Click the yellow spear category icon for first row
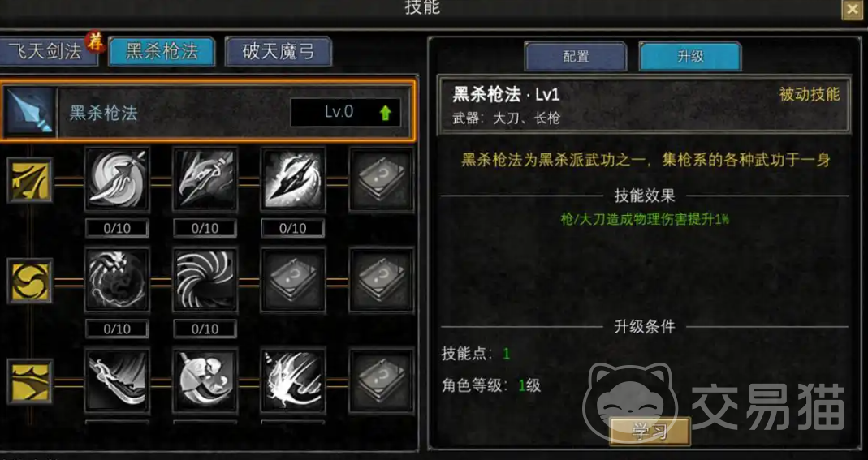 30,180
